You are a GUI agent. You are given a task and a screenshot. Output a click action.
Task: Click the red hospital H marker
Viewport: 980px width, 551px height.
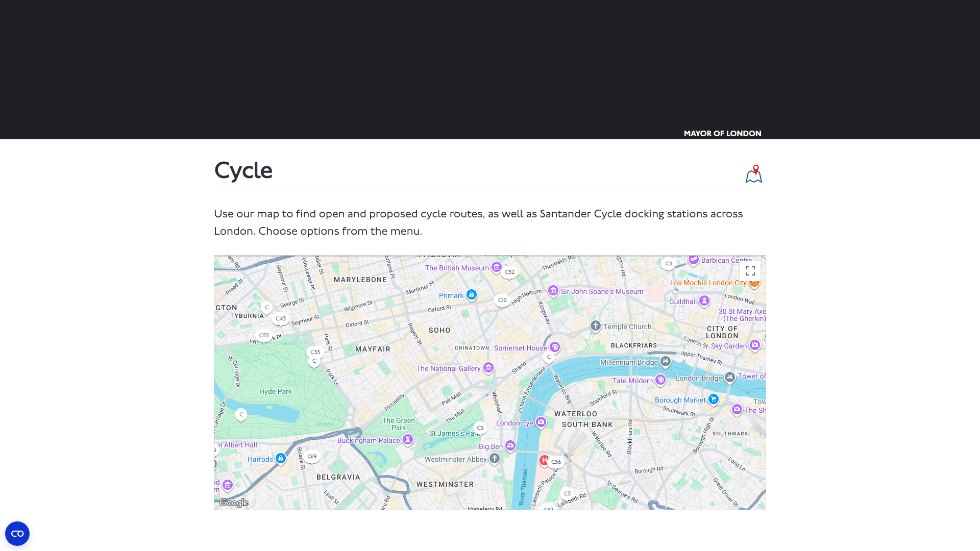544,460
